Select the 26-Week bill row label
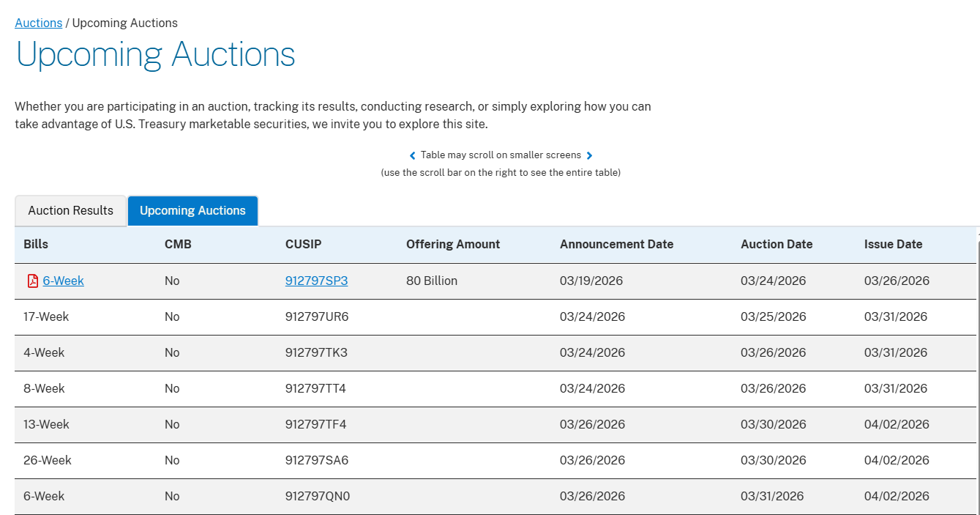Screen dimensions: 980x515 pos(48,460)
